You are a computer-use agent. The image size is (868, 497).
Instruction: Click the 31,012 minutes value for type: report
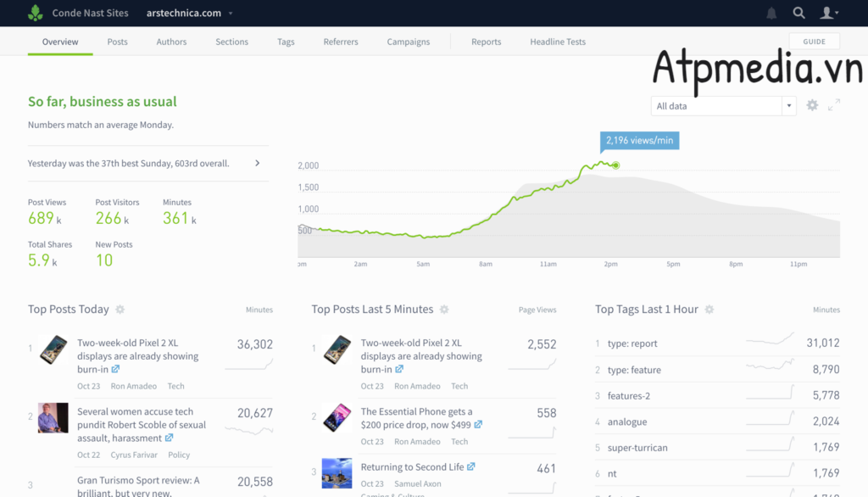[x=822, y=343]
